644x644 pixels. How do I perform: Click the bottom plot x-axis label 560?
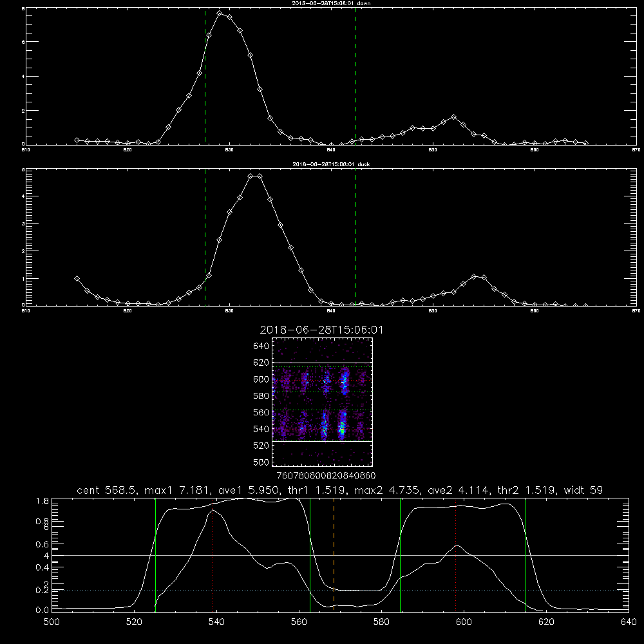[299, 622]
